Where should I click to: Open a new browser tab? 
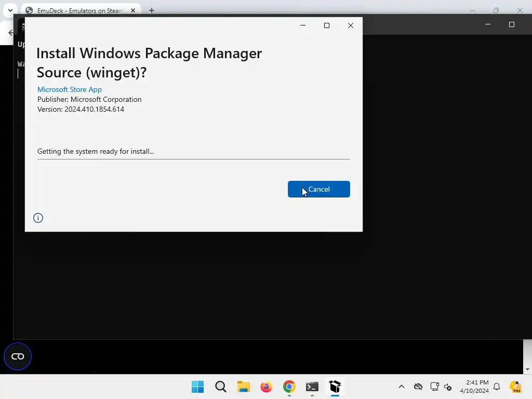click(152, 10)
